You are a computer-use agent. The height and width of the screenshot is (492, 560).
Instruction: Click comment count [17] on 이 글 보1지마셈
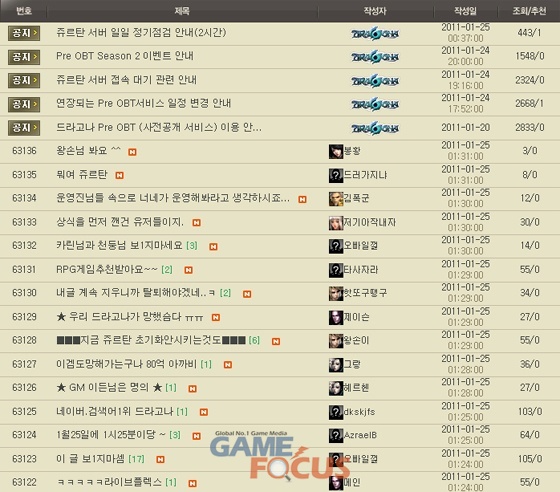click(136, 459)
